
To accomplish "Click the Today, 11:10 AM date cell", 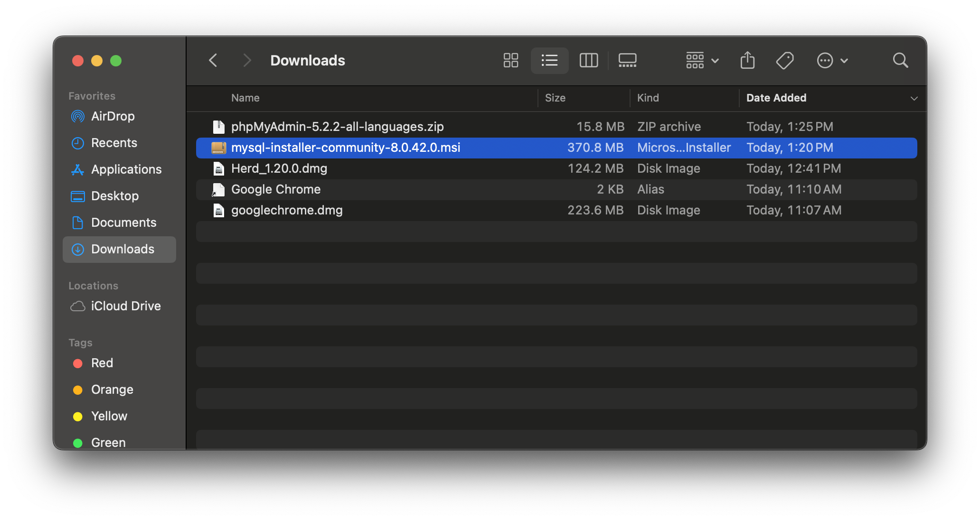I will (x=794, y=189).
